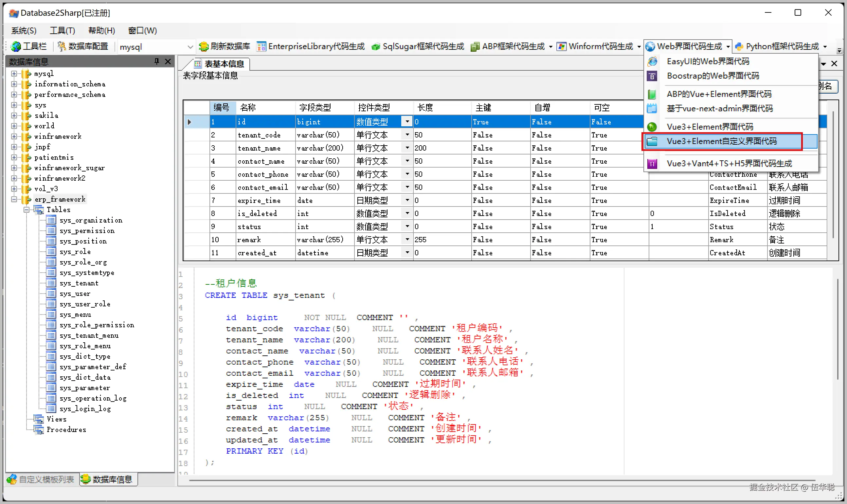Image resolution: width=847 pixels, height=504 pixels.
Task: Switch to the 自定义模板列表 tab
Action: (42, 479)
